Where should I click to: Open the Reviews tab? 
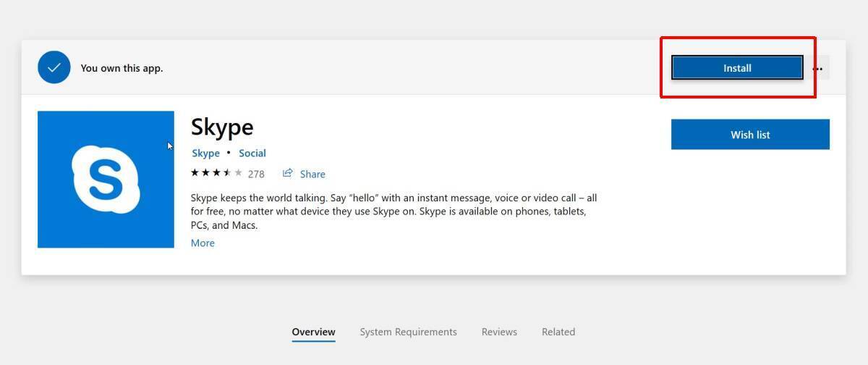pyautogui.click(x=499, y=332)
